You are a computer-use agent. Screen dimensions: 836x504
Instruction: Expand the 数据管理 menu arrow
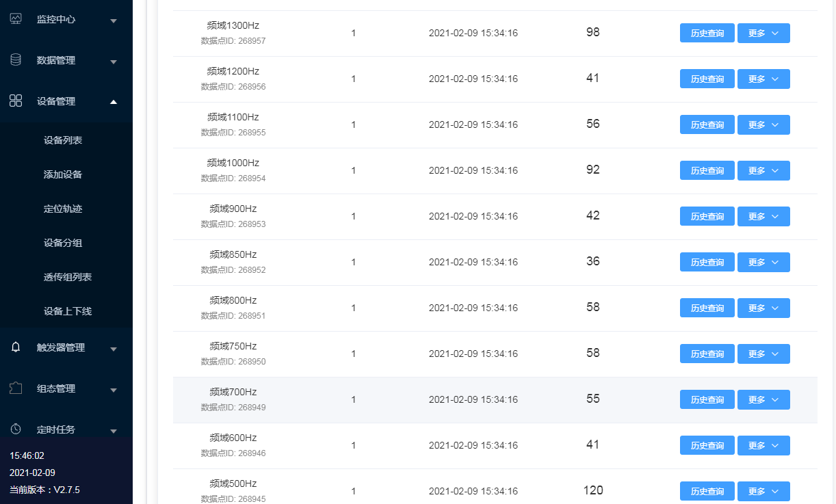pos(114,62)
